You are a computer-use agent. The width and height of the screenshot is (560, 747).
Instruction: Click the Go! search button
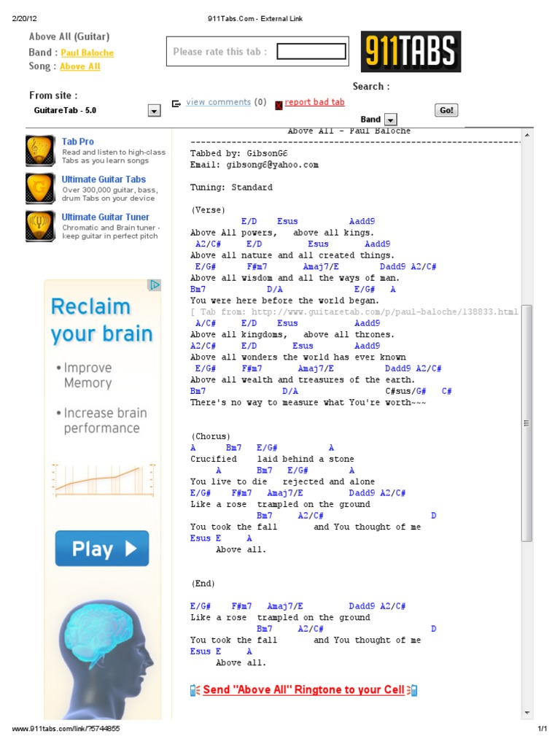(446, 110)
